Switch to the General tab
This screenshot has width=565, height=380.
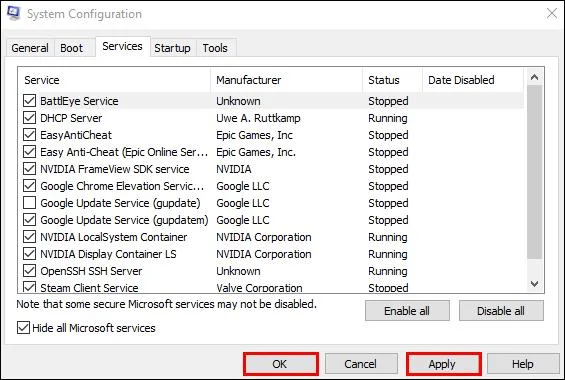coord(30,48)
